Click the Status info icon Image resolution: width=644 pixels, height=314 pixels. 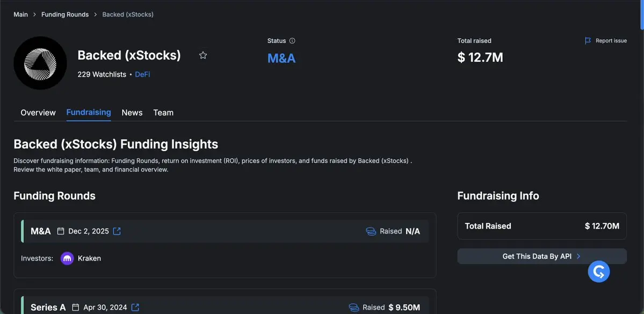click(292, 41)
